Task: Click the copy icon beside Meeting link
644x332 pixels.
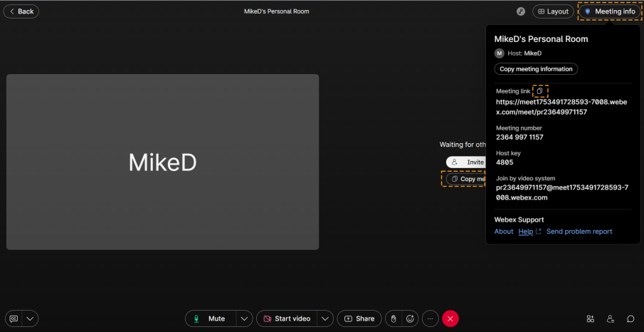Action: (539, 91)
